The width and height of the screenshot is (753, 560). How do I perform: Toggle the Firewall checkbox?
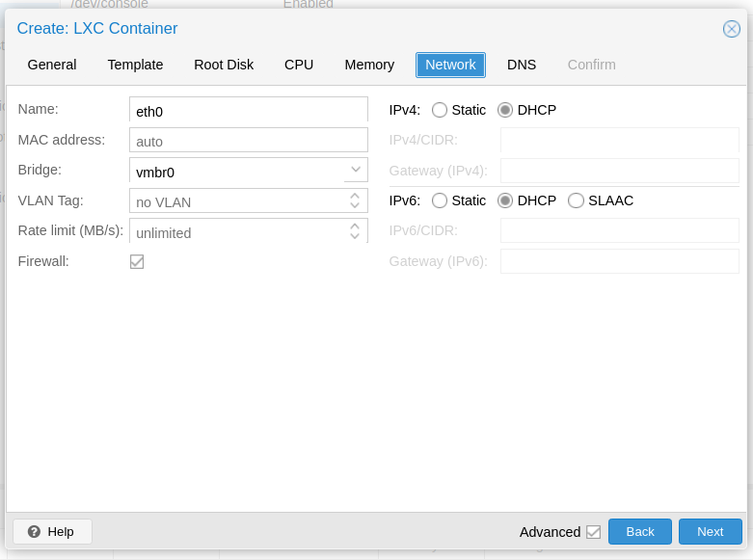pos(137,261)
